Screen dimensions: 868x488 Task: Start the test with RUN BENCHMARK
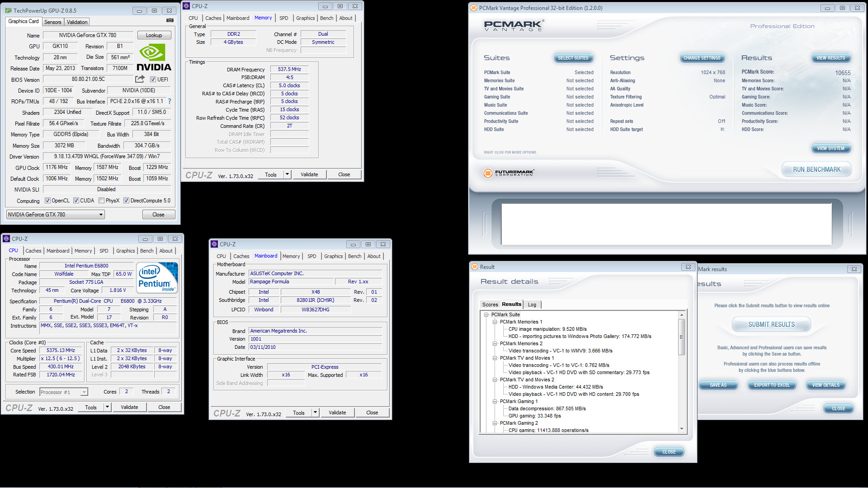tap(816, 169)
